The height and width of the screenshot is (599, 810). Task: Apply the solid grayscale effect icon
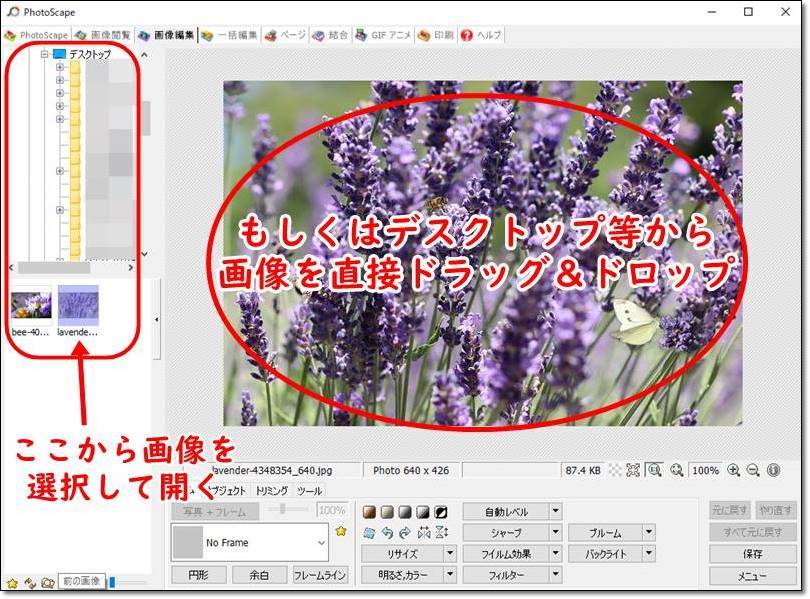(x=405, y=512)
